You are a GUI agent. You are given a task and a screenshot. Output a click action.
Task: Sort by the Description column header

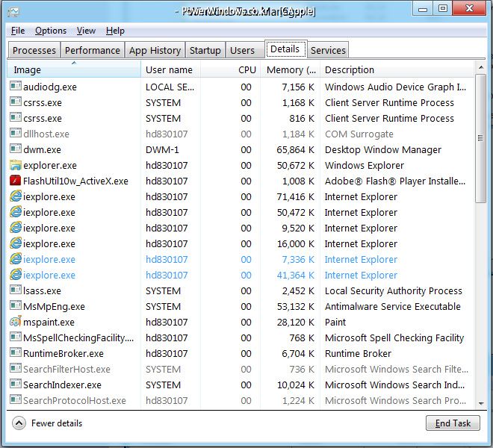pyautogui.click(x=397, y=69)
